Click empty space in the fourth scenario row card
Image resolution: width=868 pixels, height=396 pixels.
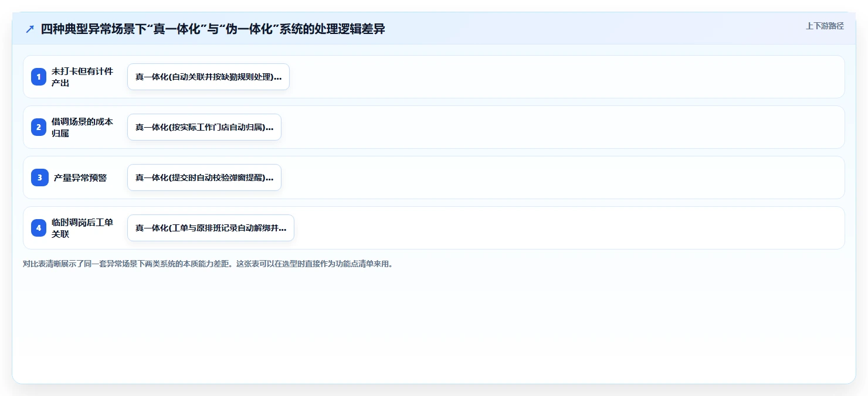click(563, 228)
